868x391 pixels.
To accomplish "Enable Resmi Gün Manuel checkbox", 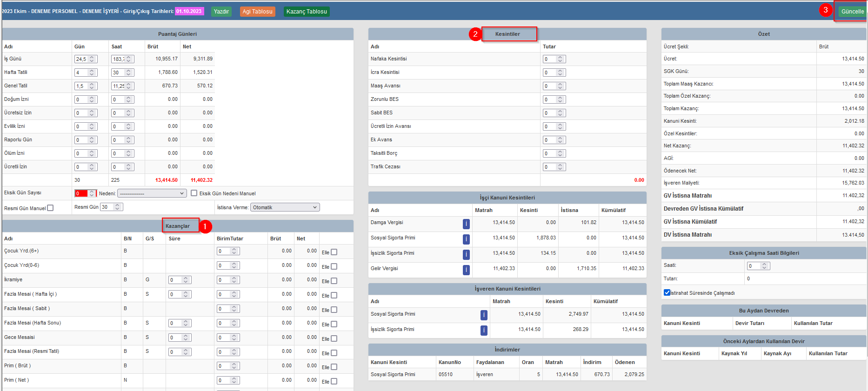I will click(x=50, y=208).
